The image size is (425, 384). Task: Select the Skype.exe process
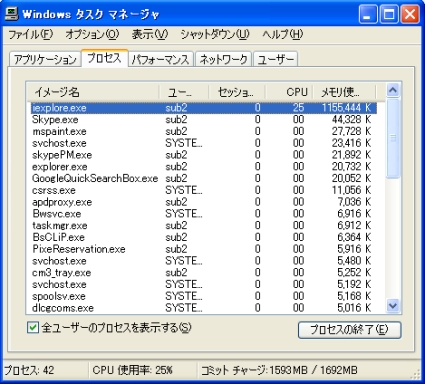(x=204, y=119)
